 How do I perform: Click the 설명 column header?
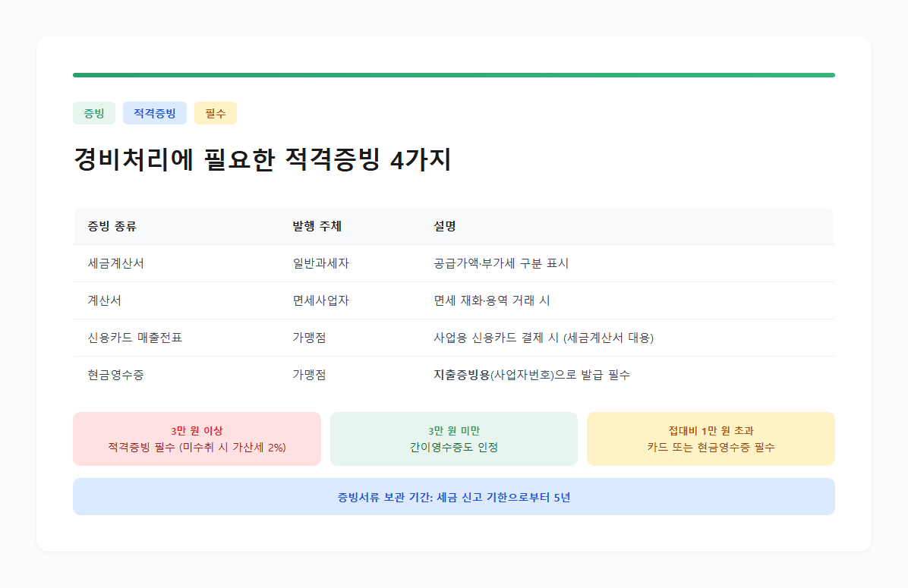445,226
